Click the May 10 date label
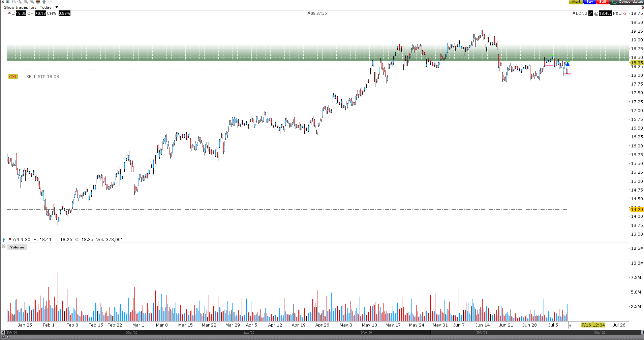 tap(369, 325)
